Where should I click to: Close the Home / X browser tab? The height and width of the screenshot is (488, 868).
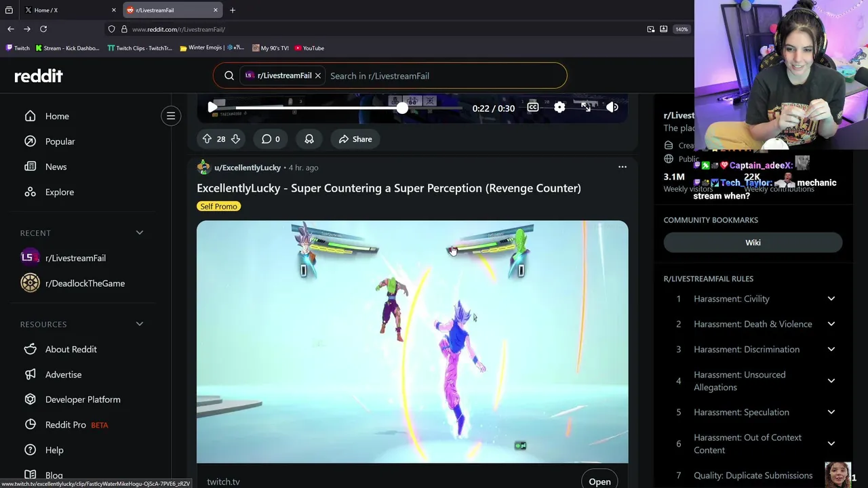113,10
